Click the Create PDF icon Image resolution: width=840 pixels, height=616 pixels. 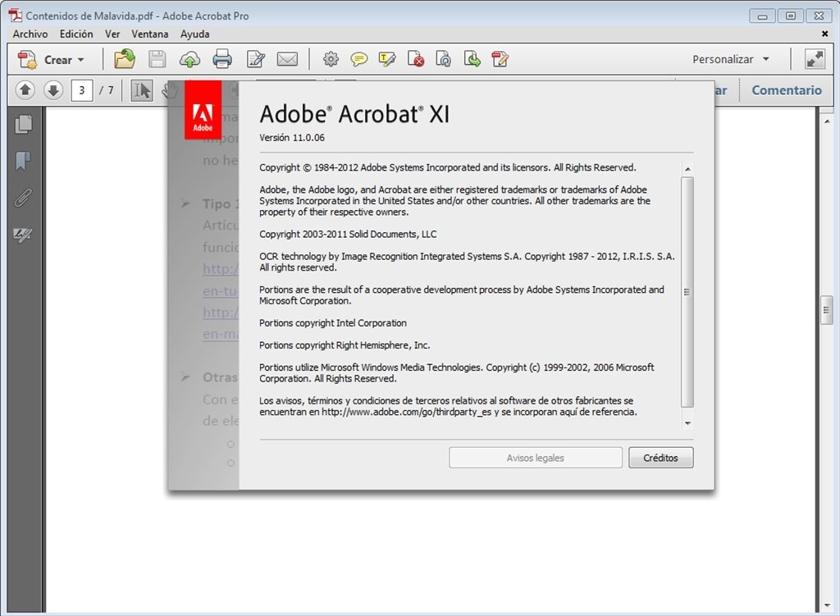[x=27, y=59]
